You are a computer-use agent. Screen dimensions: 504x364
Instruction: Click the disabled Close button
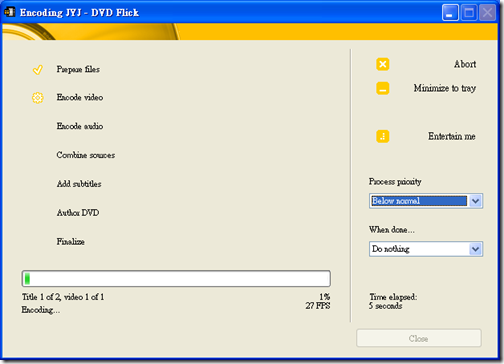pos(419,338)
